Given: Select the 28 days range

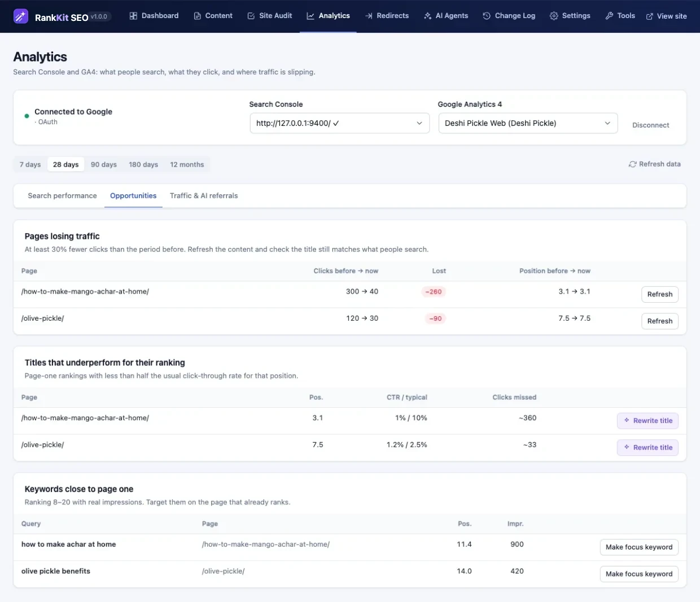Looking at the screenshot, I should click(x=65, y=164).
